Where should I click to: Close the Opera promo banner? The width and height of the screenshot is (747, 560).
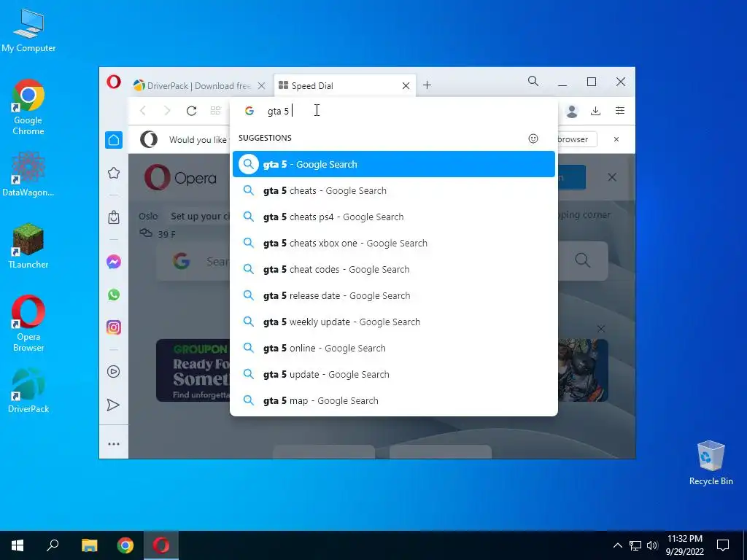coord(612,178)
